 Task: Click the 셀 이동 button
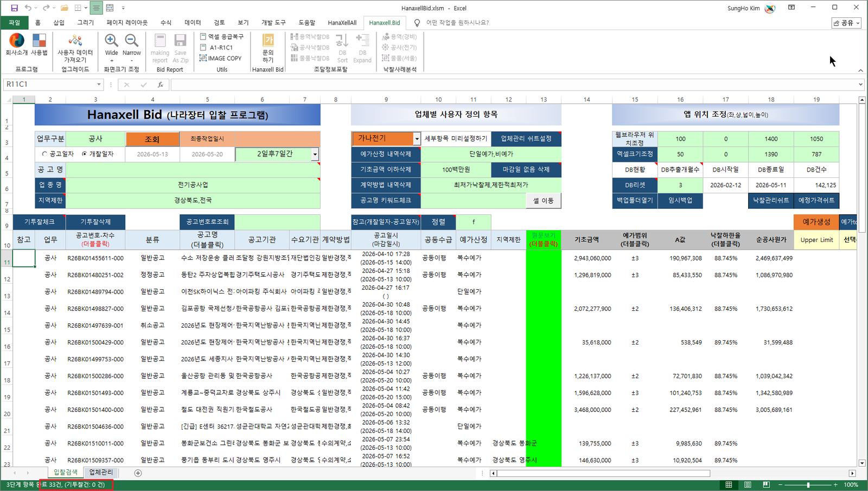pos(544,201)
